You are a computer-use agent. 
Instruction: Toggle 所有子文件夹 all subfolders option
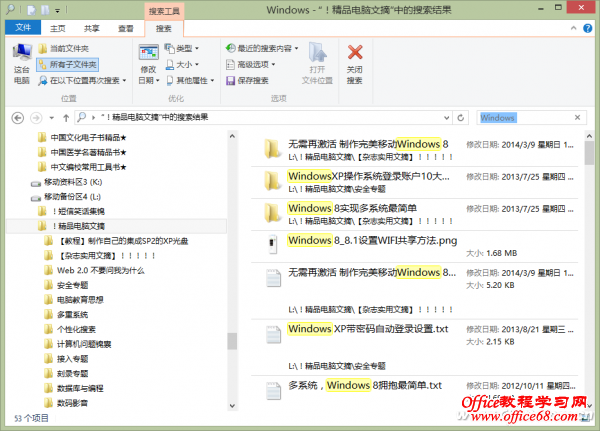[x=68, y=64]
